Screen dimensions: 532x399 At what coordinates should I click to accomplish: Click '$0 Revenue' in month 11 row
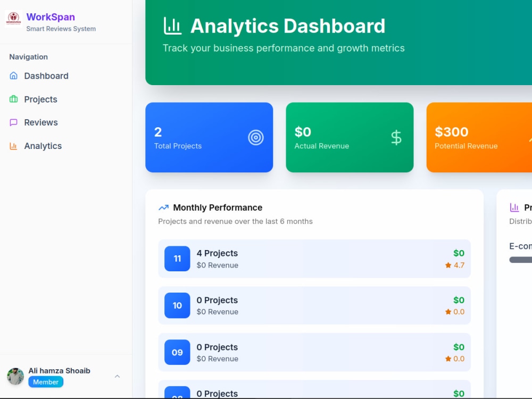(x=218, y=265)
